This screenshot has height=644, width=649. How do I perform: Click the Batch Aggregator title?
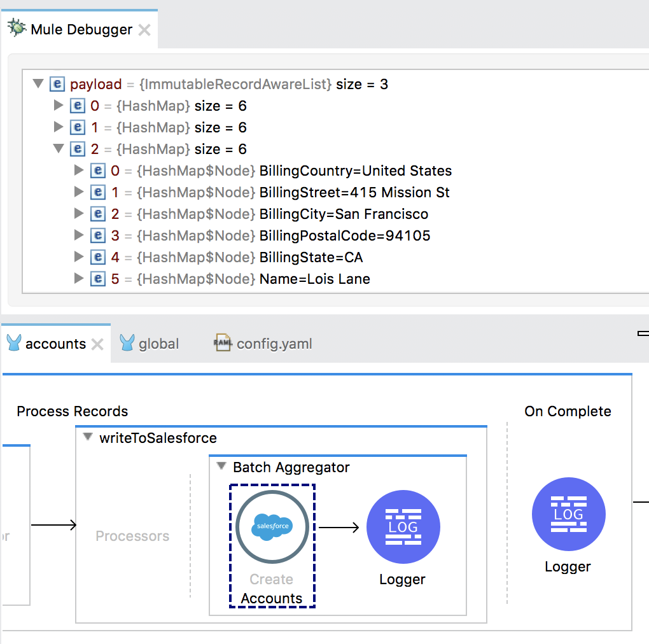291,467
